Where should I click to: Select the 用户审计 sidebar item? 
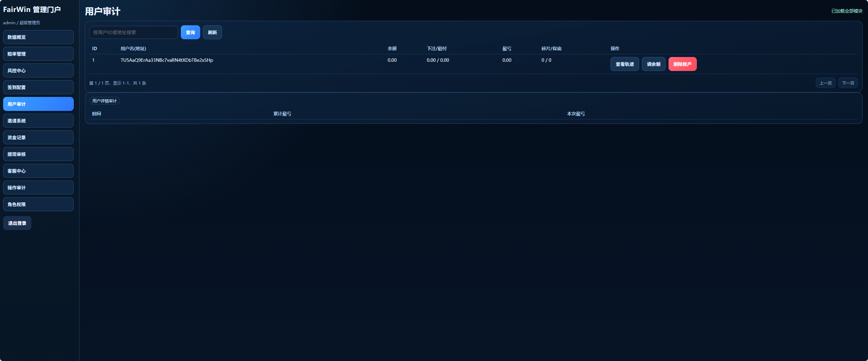tap(38, 104)
